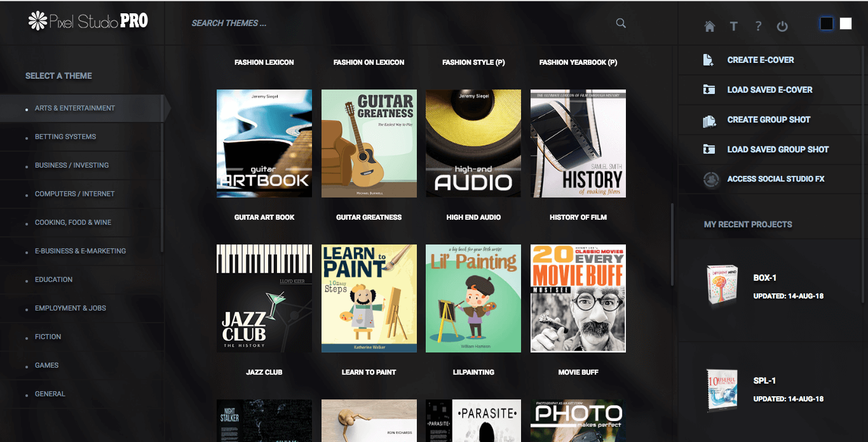This screenshot has height=442, width=868.
Task: Select the Ron Richards cover thumbnail
Action: coord(369,420)
